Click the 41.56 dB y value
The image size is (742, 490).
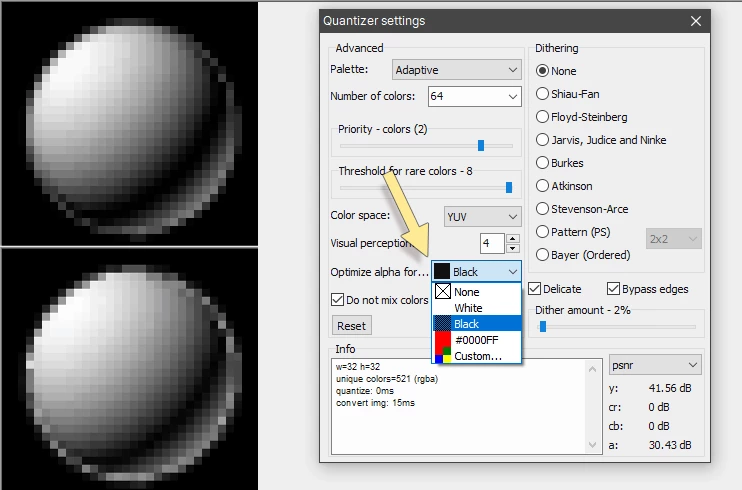click(670, 388)
